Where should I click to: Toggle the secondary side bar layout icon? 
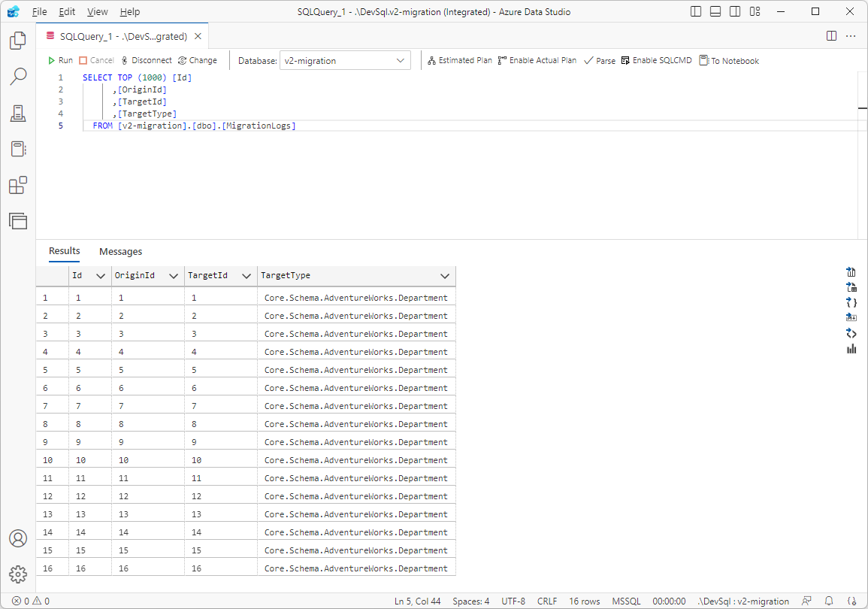(734, 11)
